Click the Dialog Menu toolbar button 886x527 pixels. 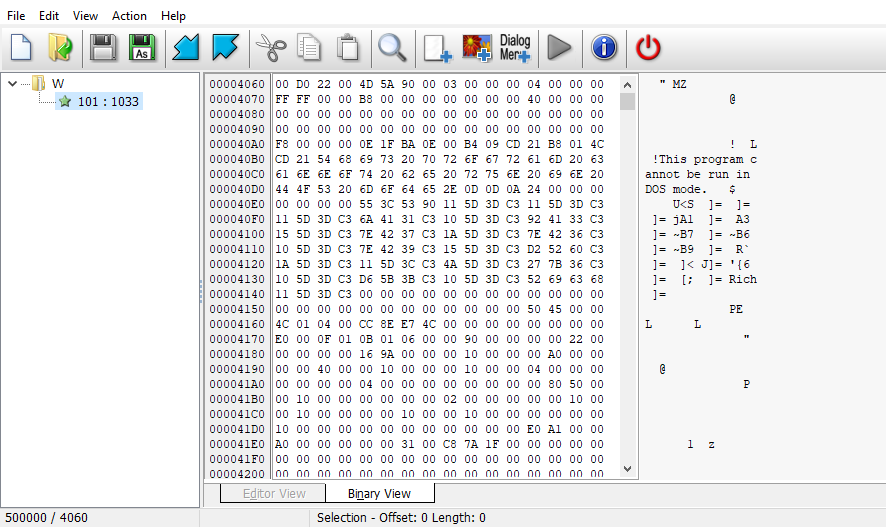(x=515, y=47)
